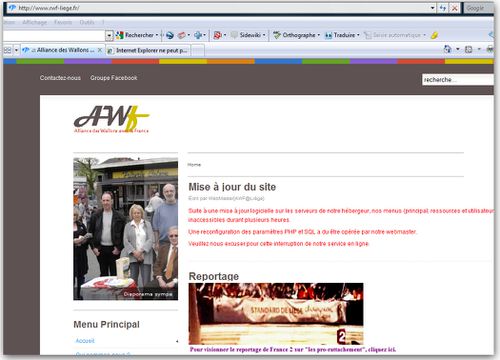The image size is (500, 360).
Task: Click the Traduire translate button
Action: click(340, 35)
